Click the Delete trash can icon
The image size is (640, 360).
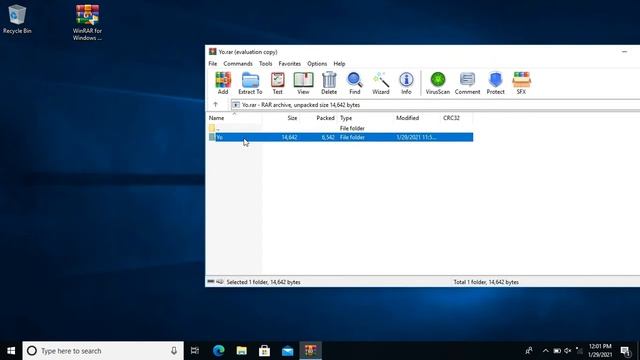pyautogui.click(x=329, y=83)
